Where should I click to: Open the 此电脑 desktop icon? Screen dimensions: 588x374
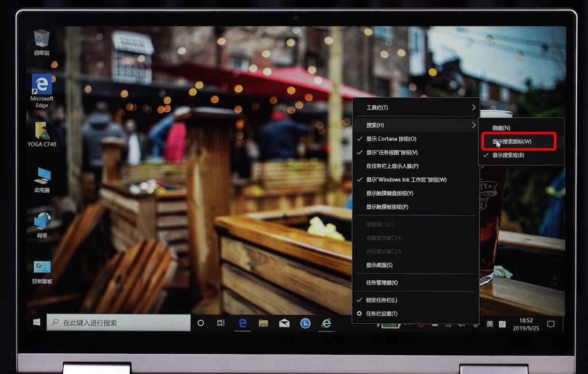tap(41, 177)
